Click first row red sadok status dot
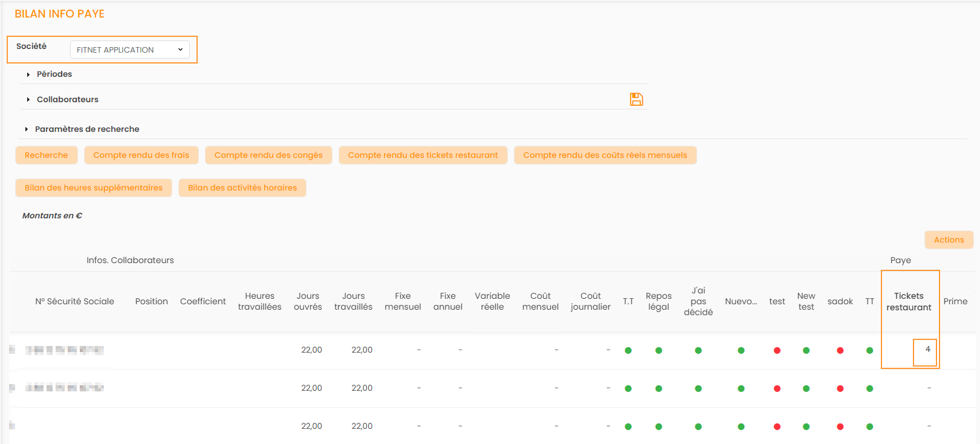 click(840, 350)
